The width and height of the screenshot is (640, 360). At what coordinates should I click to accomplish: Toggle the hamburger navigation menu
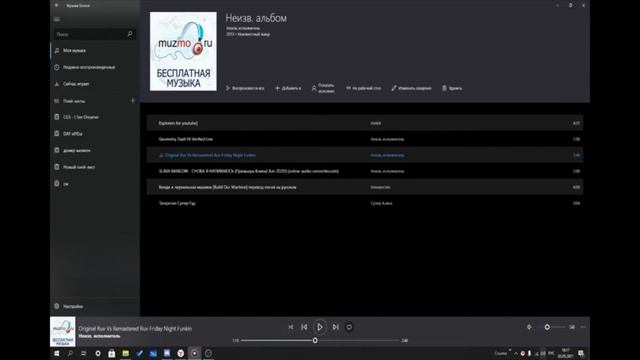[57, 19]
